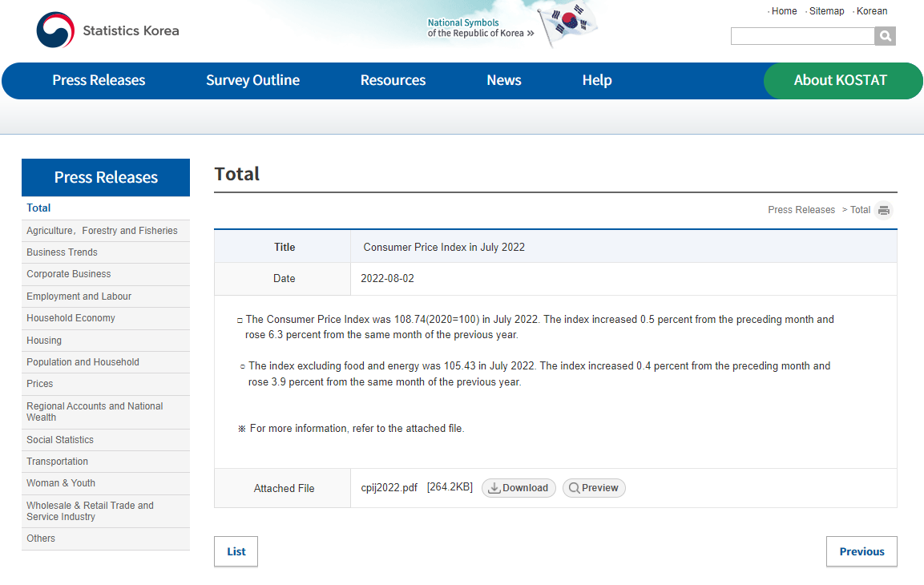The width and height of the screenshot is (924, 585).
Task: Select Household Economy in sidebar
Action: tap(71, 318)
